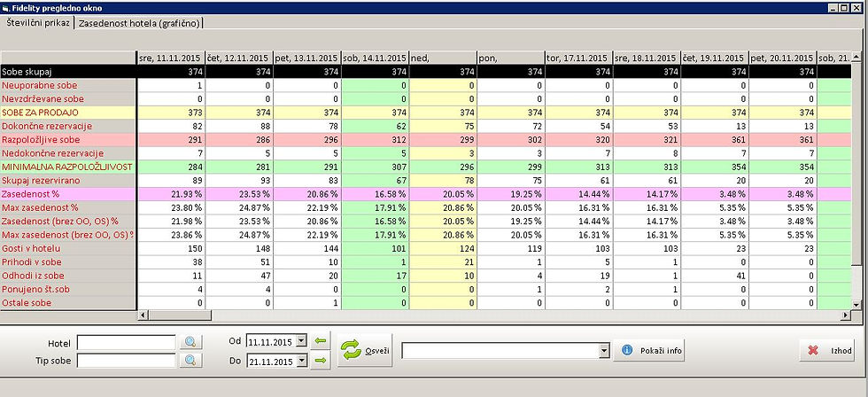Click cell 21.93 % in Zasedenost row
This screenshot has width=868, height=397.
(170, 194)
